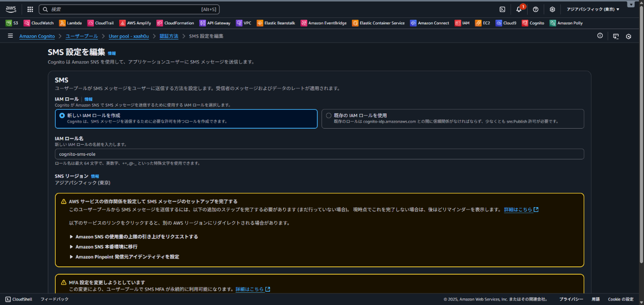Open the monitor-shaped icon right of the breadcrumb bar

(x=616, y=36)
